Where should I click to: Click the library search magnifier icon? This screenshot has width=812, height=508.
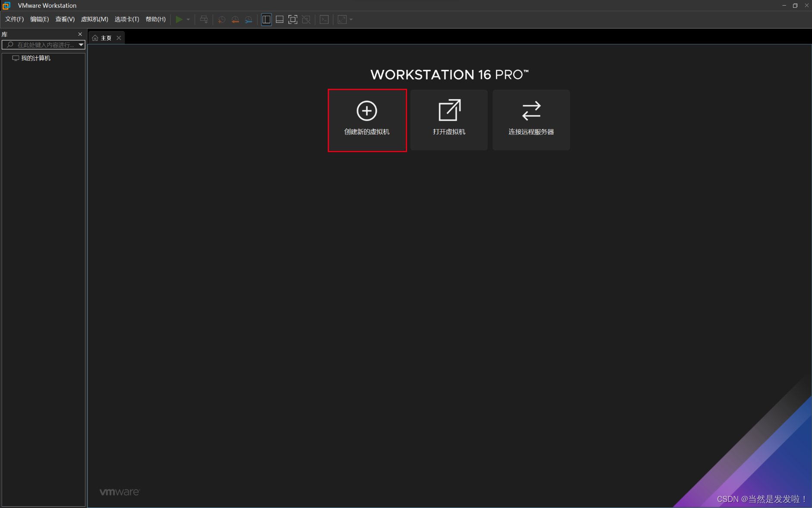pos(10,45)
